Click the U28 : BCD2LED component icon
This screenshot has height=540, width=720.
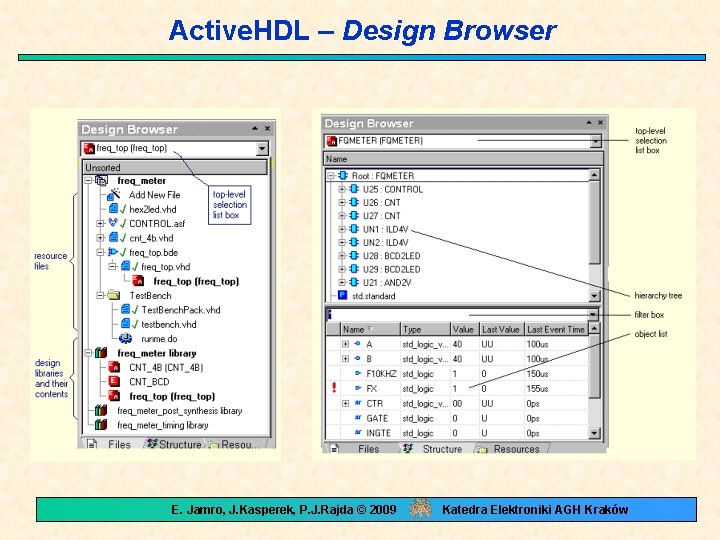coord(354,255)
